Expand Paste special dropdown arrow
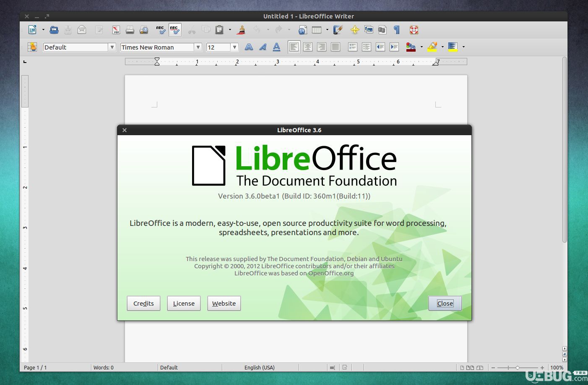Image resolution: width=588 pixels, height=385 pixels. [230, 30]
